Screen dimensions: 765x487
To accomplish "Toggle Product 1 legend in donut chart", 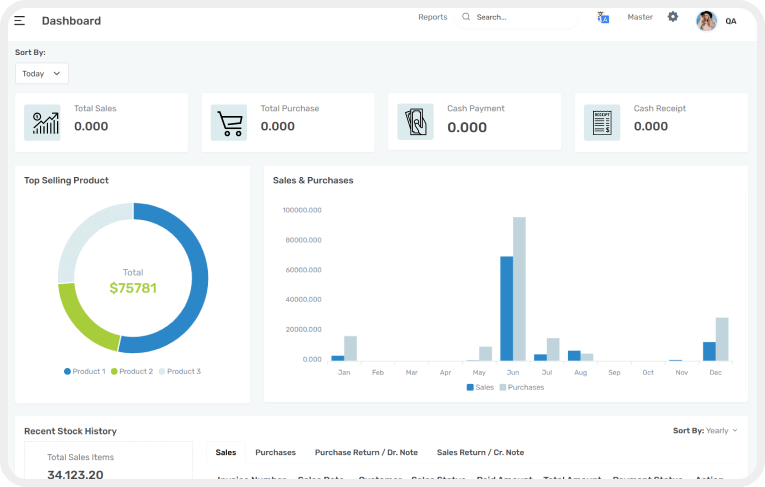I will pos(85,371).
